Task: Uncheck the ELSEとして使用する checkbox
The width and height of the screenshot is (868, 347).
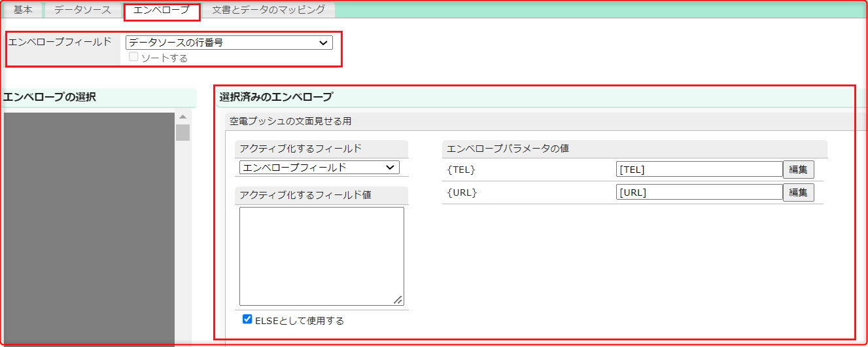Action: (x=247, y=320)
